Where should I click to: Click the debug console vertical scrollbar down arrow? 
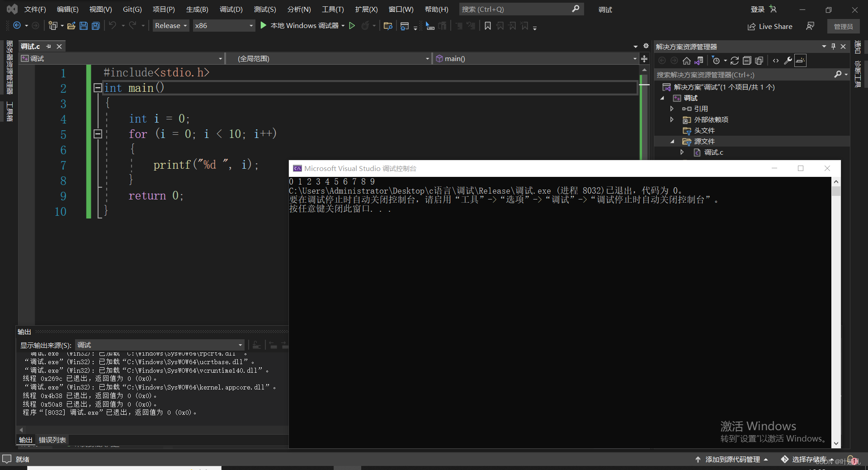836,444
